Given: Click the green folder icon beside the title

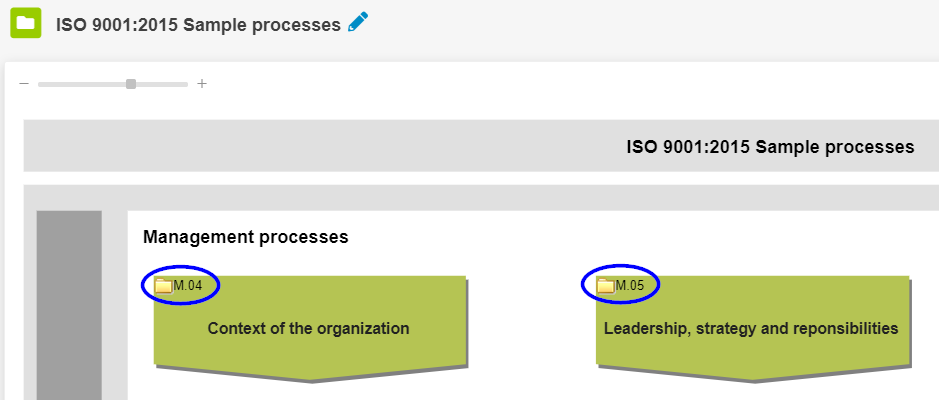Looking at the screenshot, I should [x=25, y=23].
